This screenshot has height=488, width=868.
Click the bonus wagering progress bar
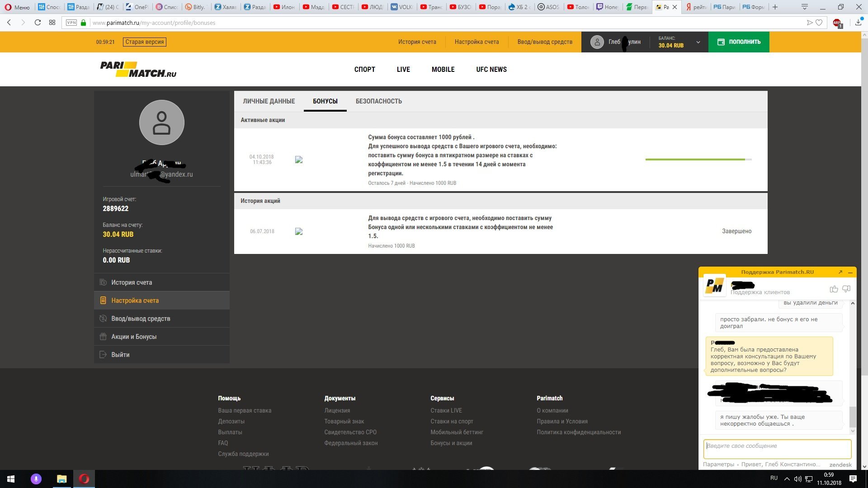(698, 160)
